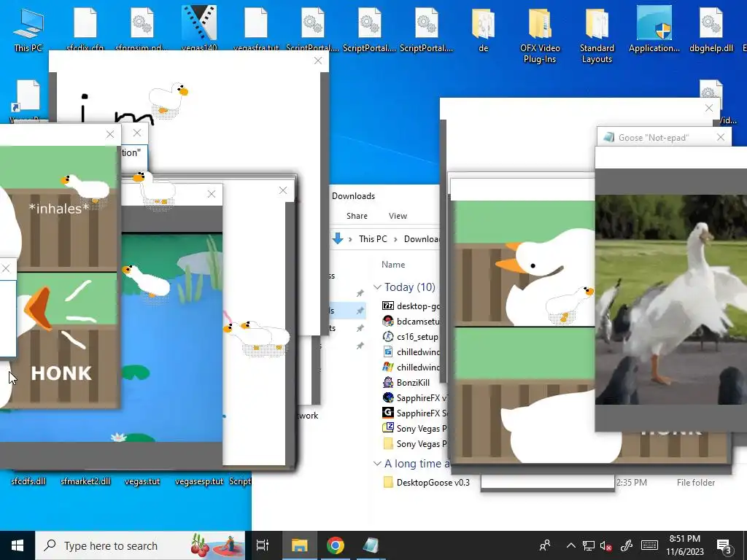Open Windows Ink Workspace pen icon
This screenshot has width=747, height=560.
click(x=627, y=545)
